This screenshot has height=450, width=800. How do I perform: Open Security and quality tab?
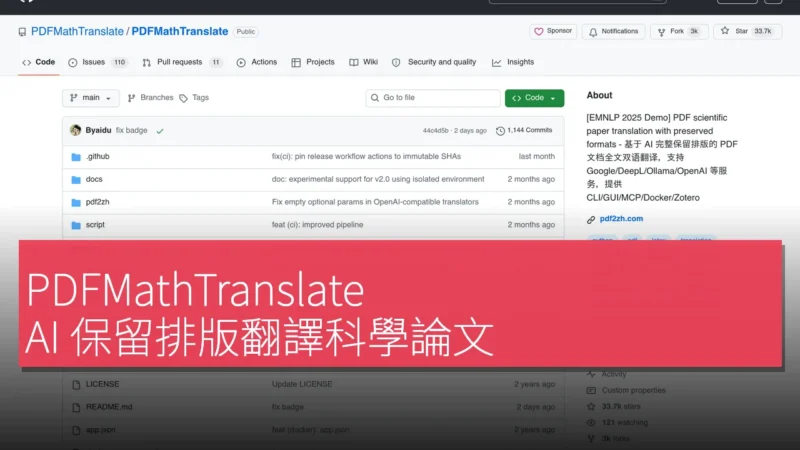point(434,62)
